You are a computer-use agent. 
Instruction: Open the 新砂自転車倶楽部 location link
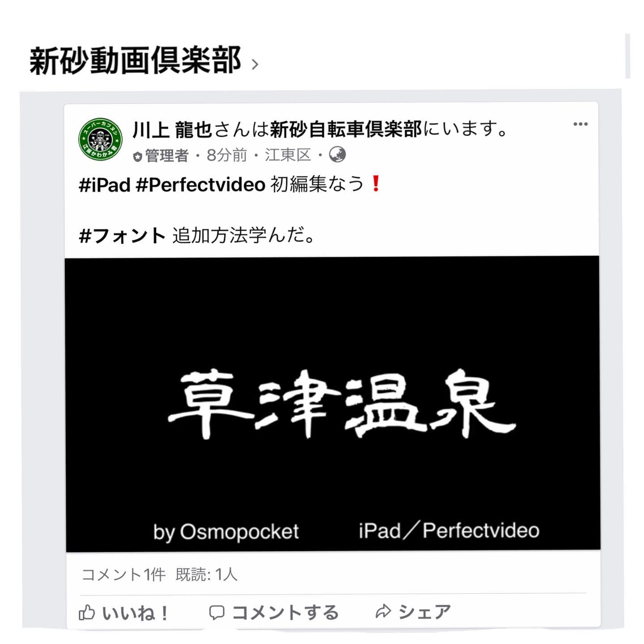[x=346, y=129]
